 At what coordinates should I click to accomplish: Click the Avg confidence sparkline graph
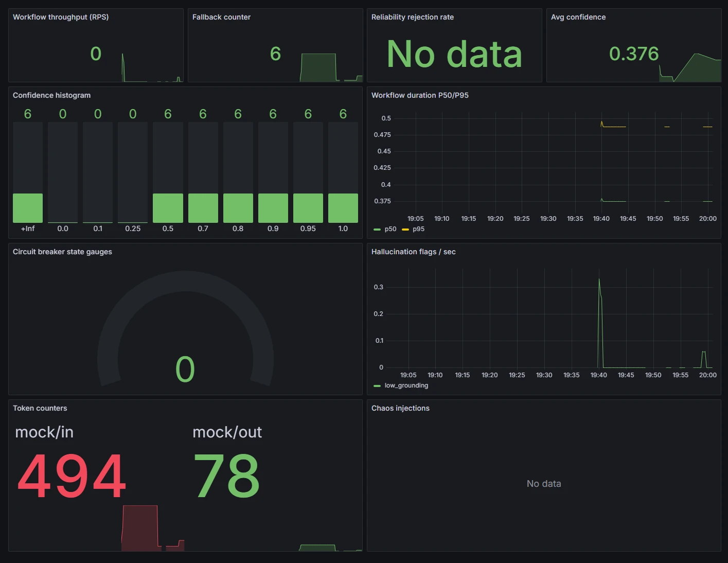coord(690,67)
